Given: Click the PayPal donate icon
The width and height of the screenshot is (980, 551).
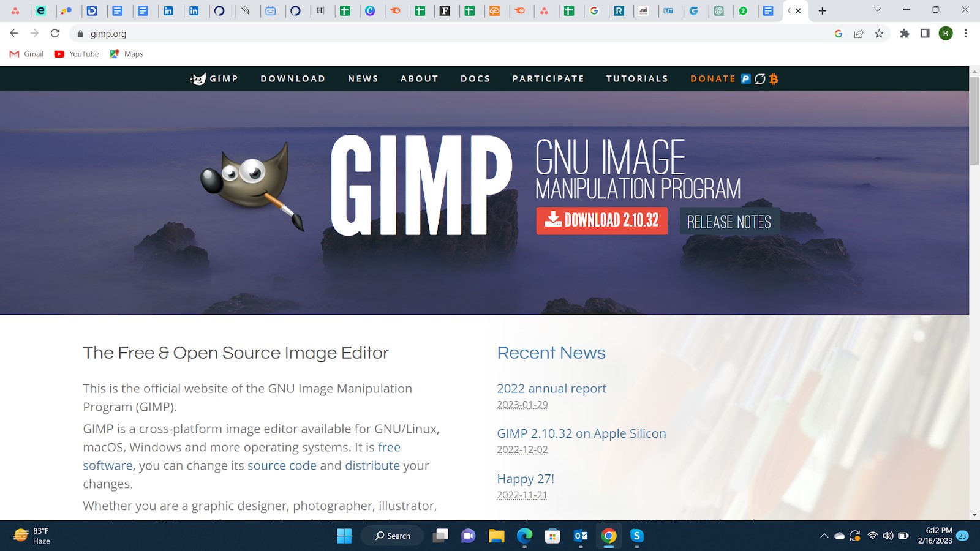Looking at the screenshot, I should click(x=745, y=79).
